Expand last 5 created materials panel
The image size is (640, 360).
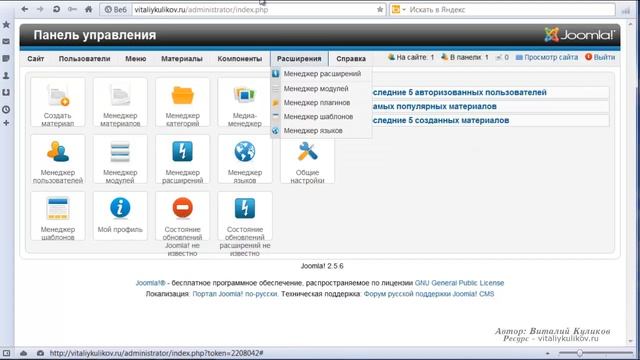[x=490, y=120]
